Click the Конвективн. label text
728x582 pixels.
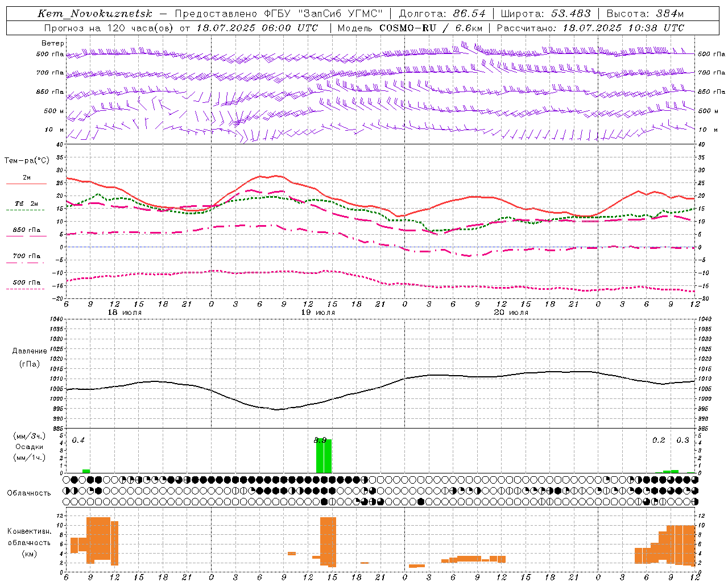pyautogui.click(x=30, y=531)
